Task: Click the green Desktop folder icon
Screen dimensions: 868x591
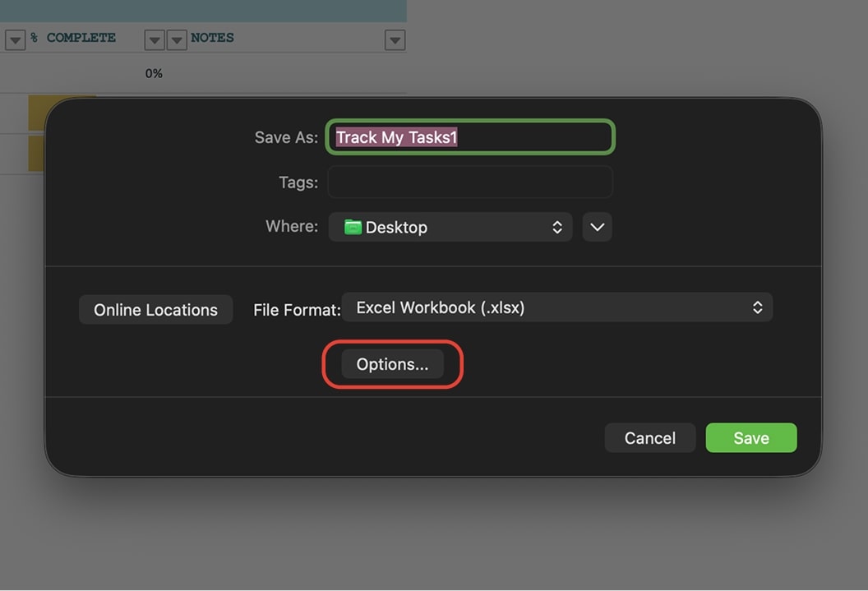Action: tap(352, 227)
